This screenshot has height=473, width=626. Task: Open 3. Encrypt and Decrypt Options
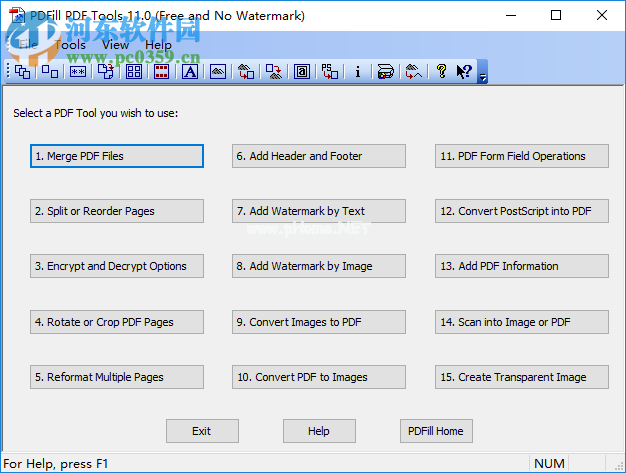[x=117, y=266]
